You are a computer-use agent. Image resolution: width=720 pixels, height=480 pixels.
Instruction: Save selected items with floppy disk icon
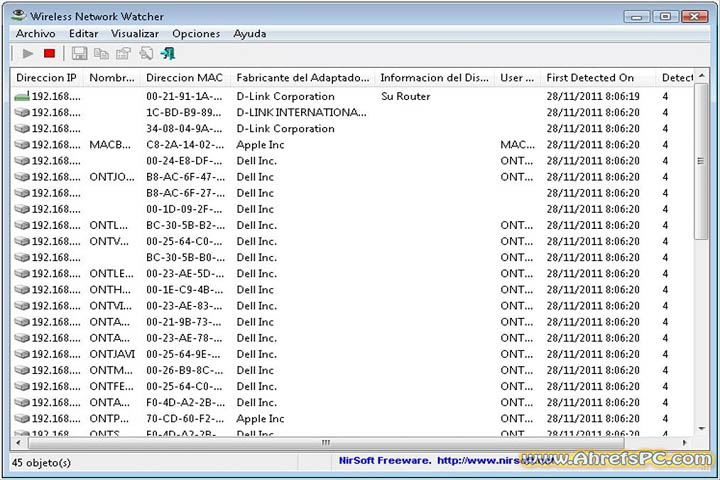(79, 54)
